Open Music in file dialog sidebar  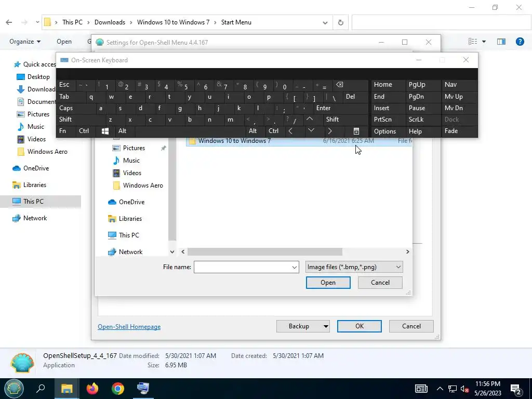[x=131, y=161]
